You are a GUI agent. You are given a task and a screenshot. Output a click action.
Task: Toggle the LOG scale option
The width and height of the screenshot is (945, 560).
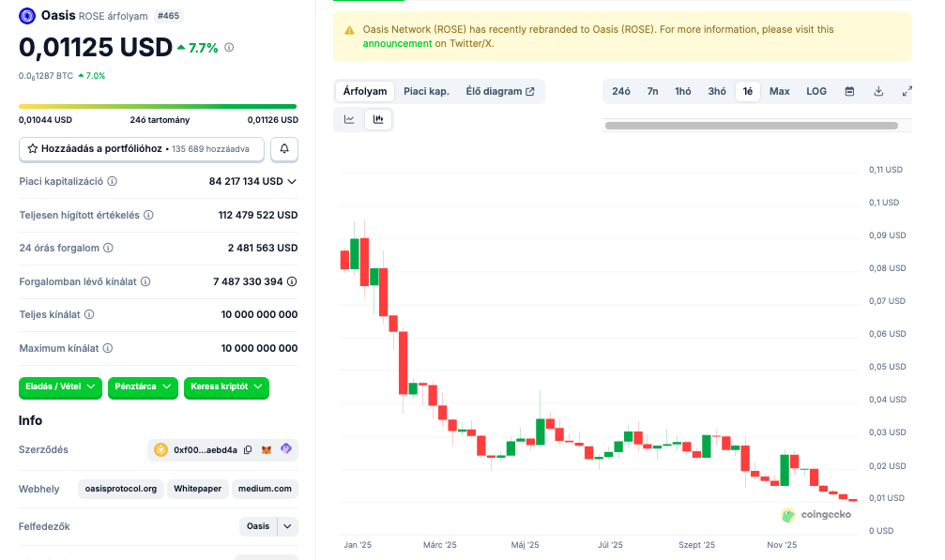point(816,91)
